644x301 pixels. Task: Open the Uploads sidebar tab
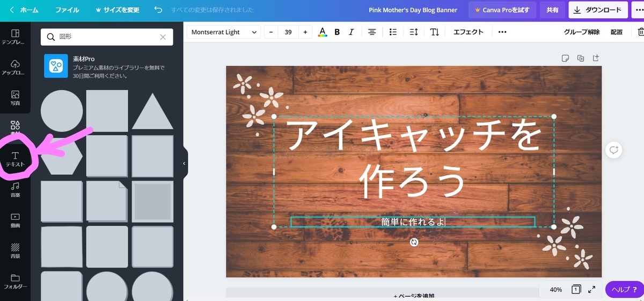click(x=15, y=67)
